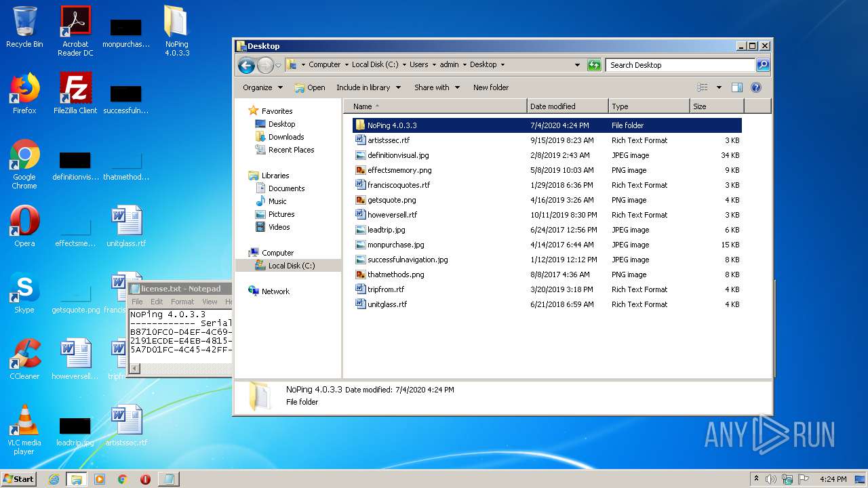Viewport: 868px width, 488px height.
Task: Expand recent pages dropdown beside Forward
Action: point(278,66)
